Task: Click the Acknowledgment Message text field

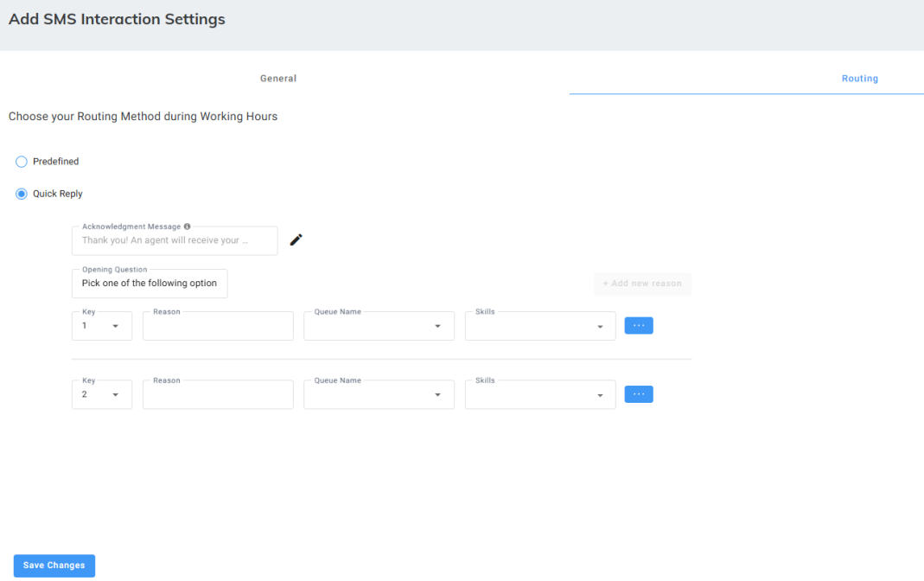Action: click(175, 240)
